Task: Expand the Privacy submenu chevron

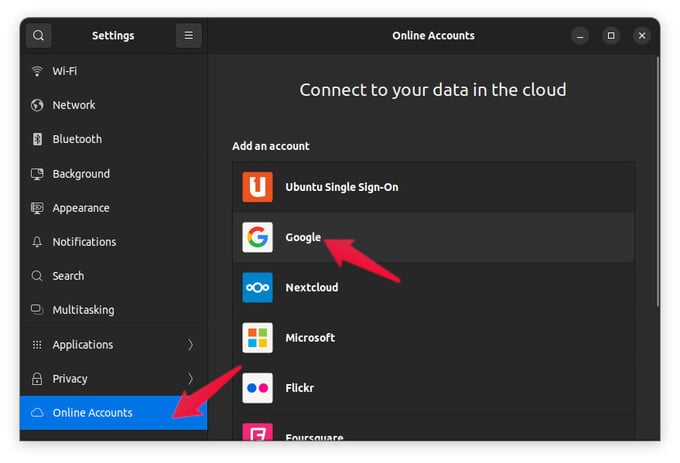Action: pyautogui.click(x=190, y=378)
